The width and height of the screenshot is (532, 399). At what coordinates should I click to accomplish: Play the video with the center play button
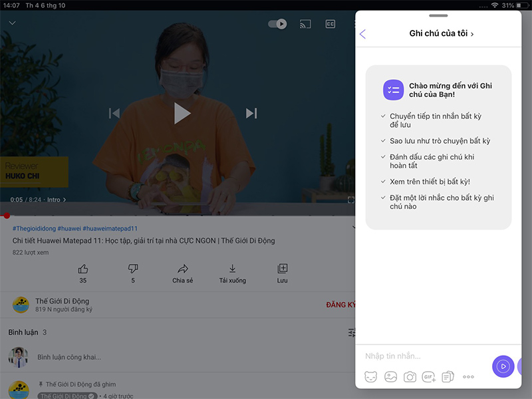click(182, 113)
